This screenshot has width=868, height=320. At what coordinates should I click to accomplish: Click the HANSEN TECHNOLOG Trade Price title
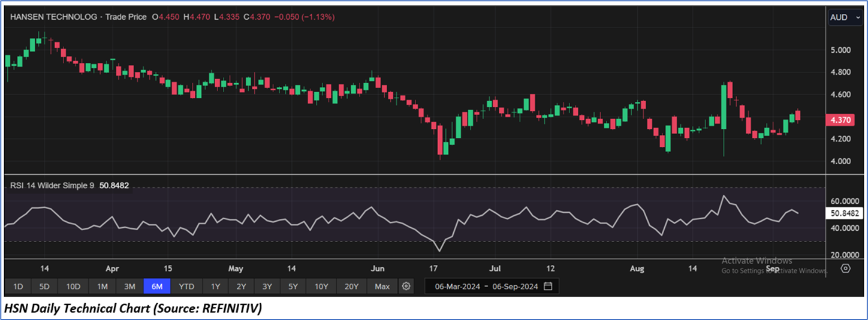78,17
